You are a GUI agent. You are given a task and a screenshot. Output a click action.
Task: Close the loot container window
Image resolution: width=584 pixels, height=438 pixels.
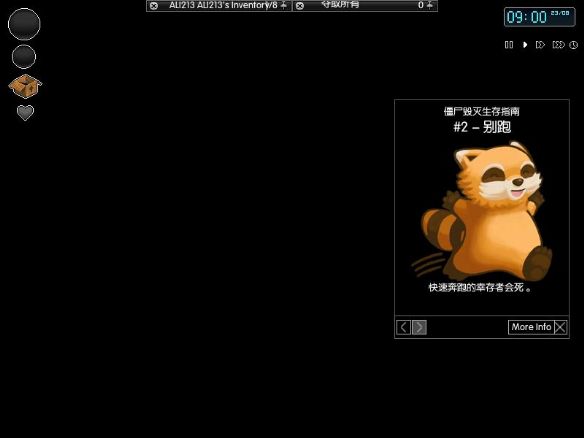point(300,6)
